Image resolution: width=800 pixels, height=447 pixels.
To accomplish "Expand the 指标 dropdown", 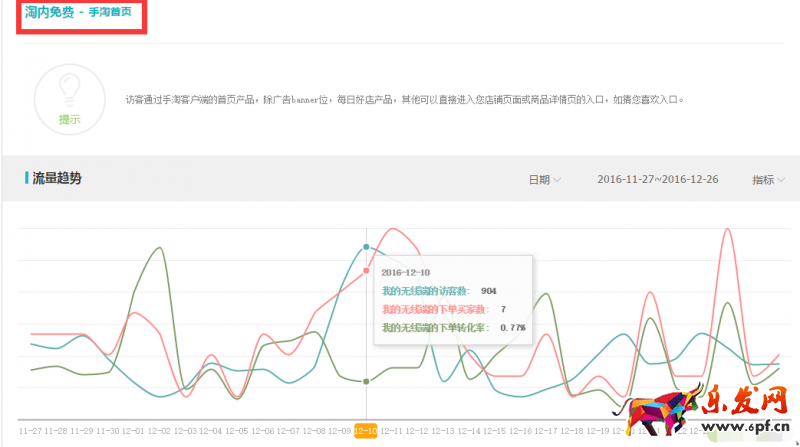I will click(768, 179).
